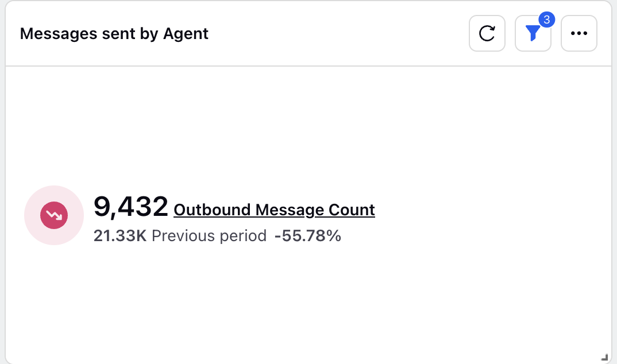This screenshot has width=617, height=364.
Task: Click the Previous period label text
Action: pos(209,236)
